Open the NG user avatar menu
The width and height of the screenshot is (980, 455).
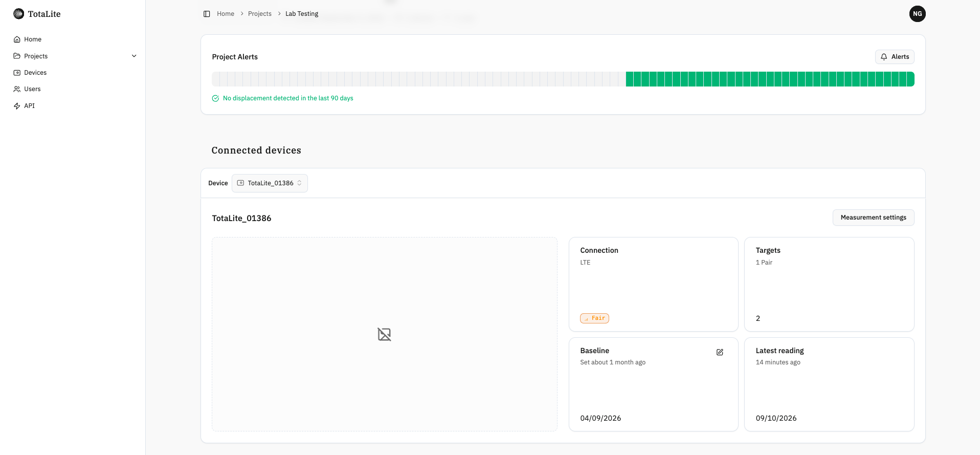[917, 14]
